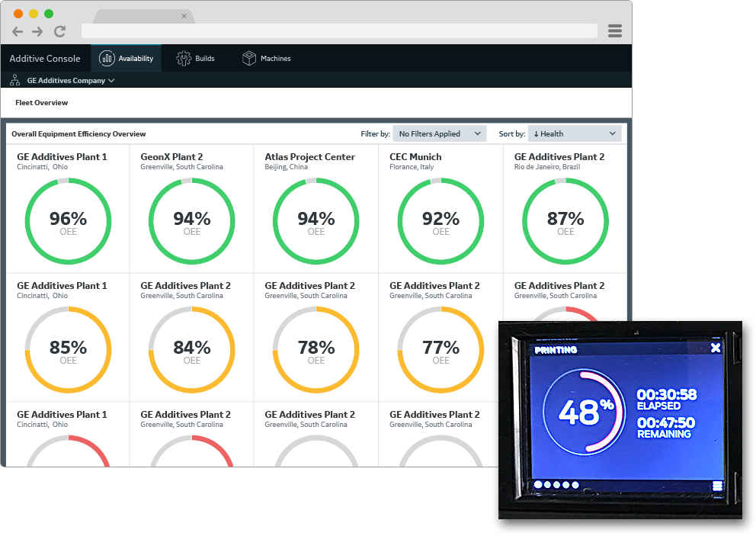Screen dimensions: 756x536
Task: Click the macOS green maximize button
Action: click(49, 14)
